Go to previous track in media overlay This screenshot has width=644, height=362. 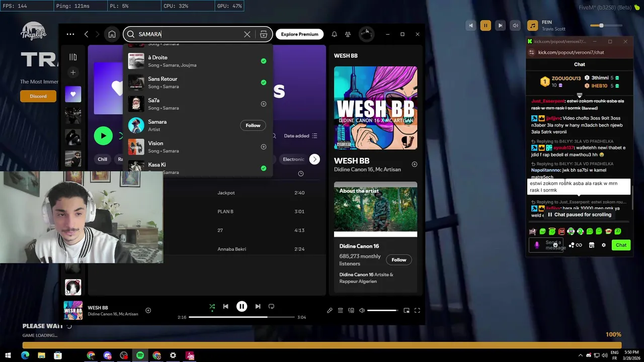471,25
